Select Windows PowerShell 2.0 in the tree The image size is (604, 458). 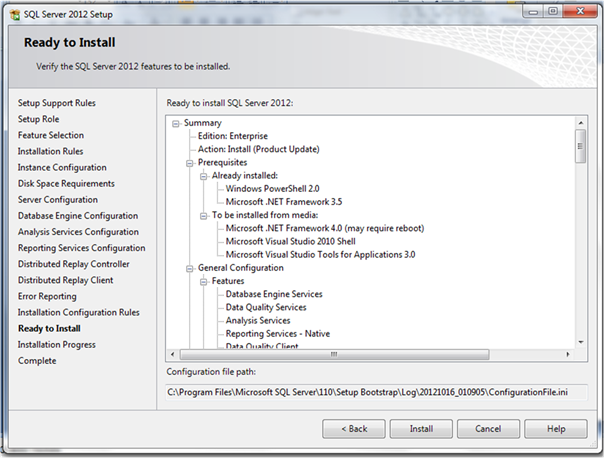pyautogui.click(x=272, y=189)
